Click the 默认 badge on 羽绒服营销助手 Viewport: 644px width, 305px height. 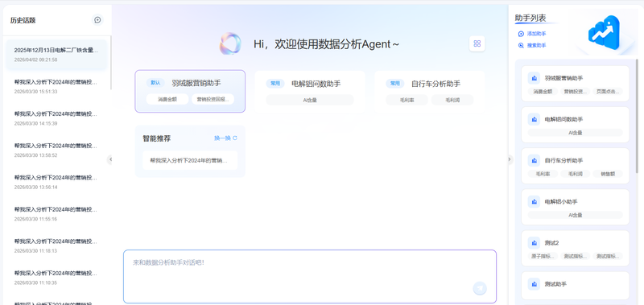pyautogui.click(x=155, y=83)
